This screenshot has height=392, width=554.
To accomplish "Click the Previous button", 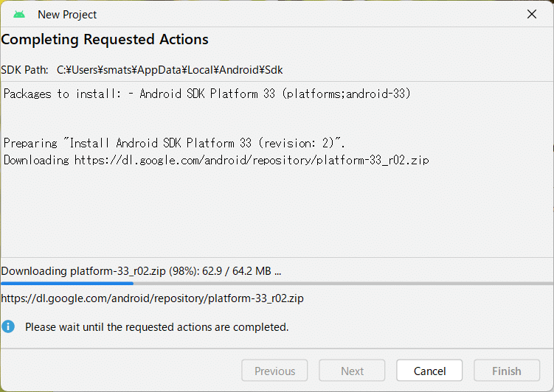I will point(274,371).
